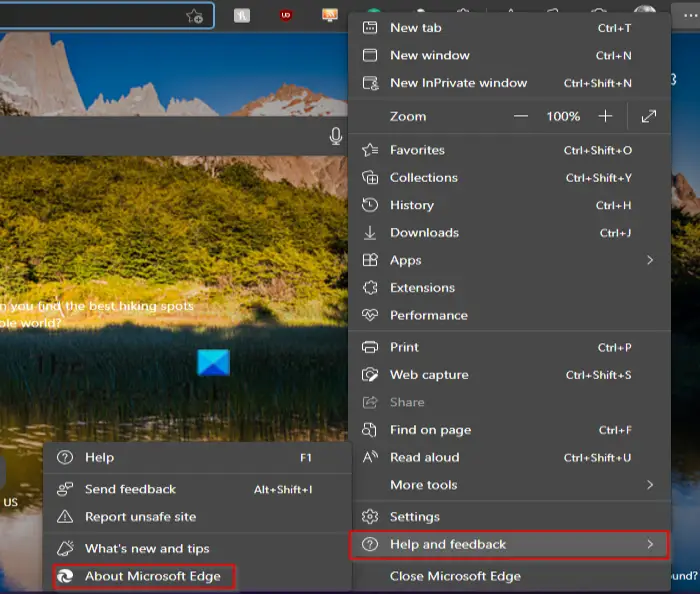Screen dimensions: 700x594
Task: Click the Help question mark icon in submenu
Action: tap(65, 457)
